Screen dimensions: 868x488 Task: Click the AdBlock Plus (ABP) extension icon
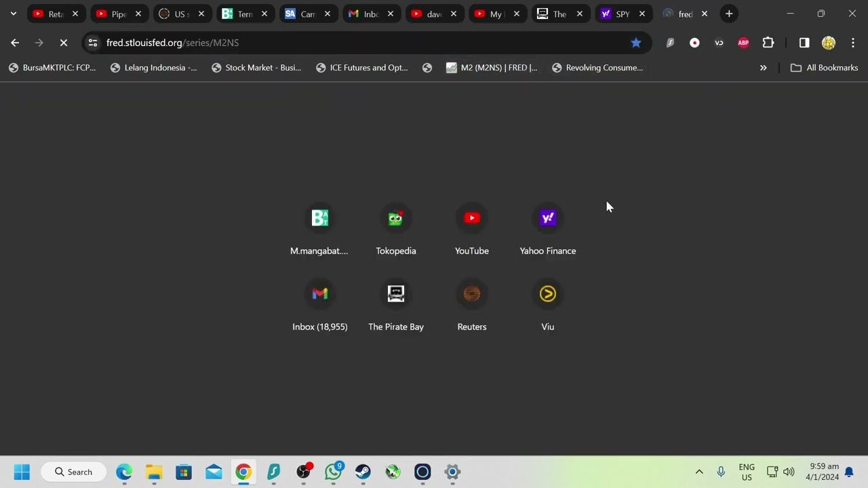pos(743,43)
